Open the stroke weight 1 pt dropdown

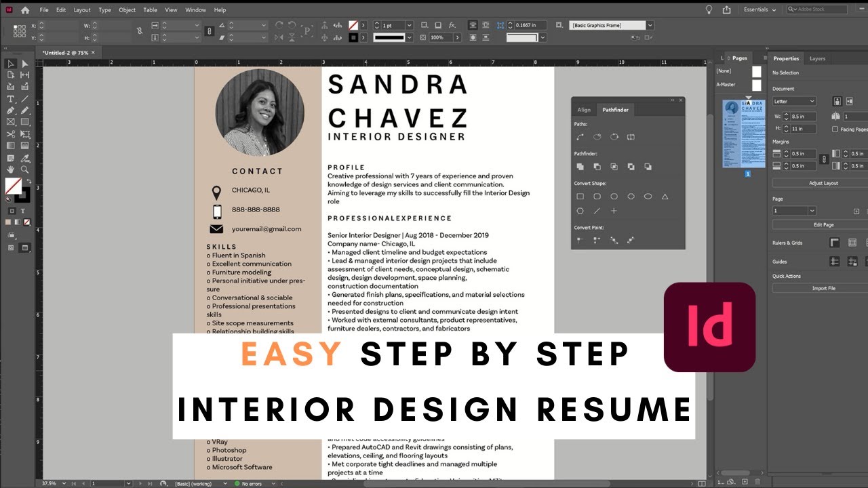(x=409, y=25)
